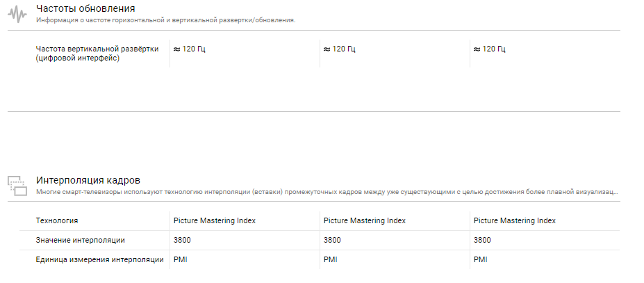Click "Picture Mastering Index" in the last column

point(514,220)
